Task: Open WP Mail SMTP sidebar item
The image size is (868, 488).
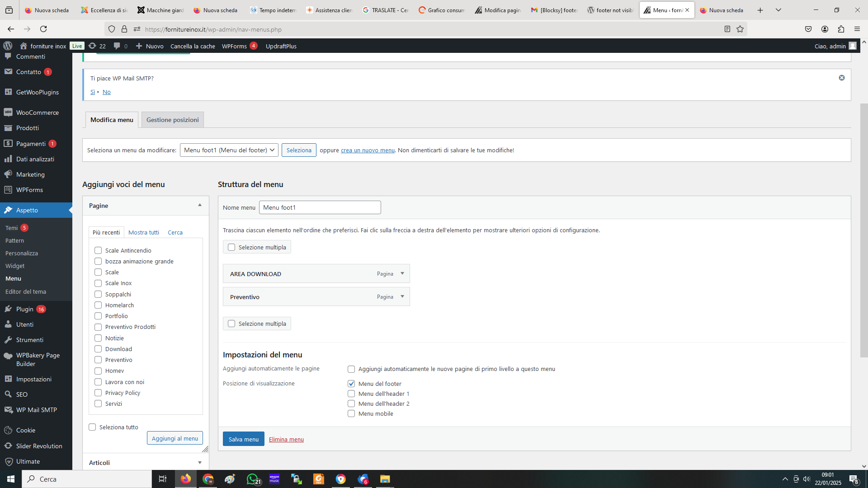Action: (x=36, y=410)
